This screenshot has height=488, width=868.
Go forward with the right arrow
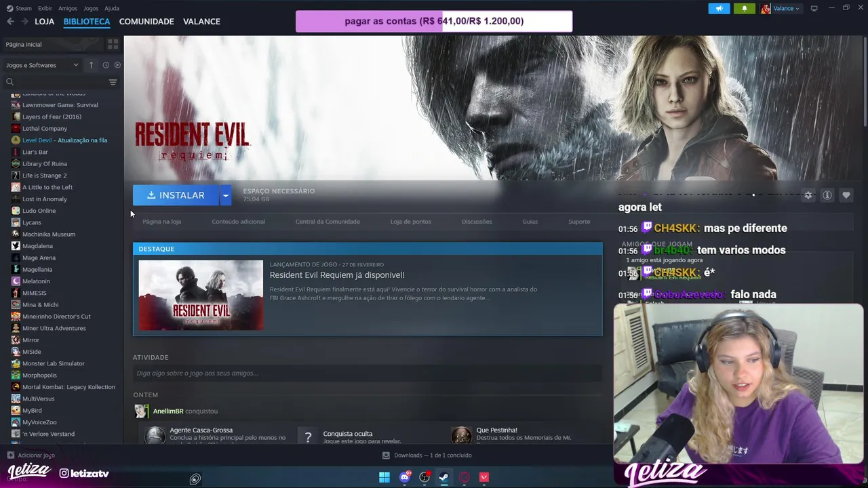24,21
